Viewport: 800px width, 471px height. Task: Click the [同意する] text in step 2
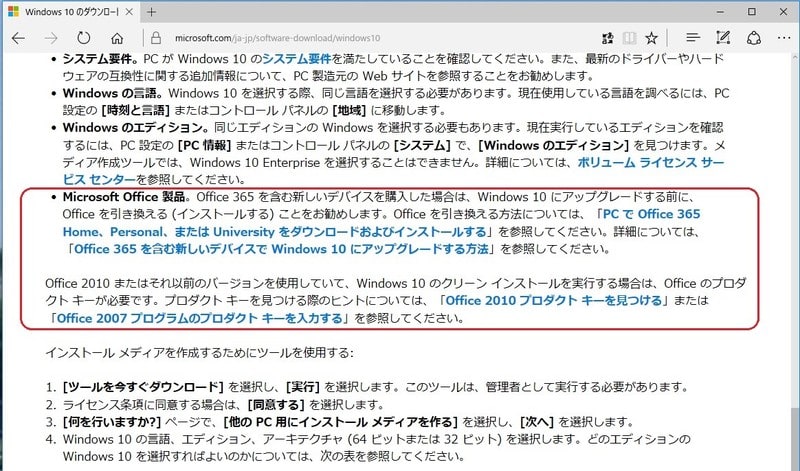[276, 405]
